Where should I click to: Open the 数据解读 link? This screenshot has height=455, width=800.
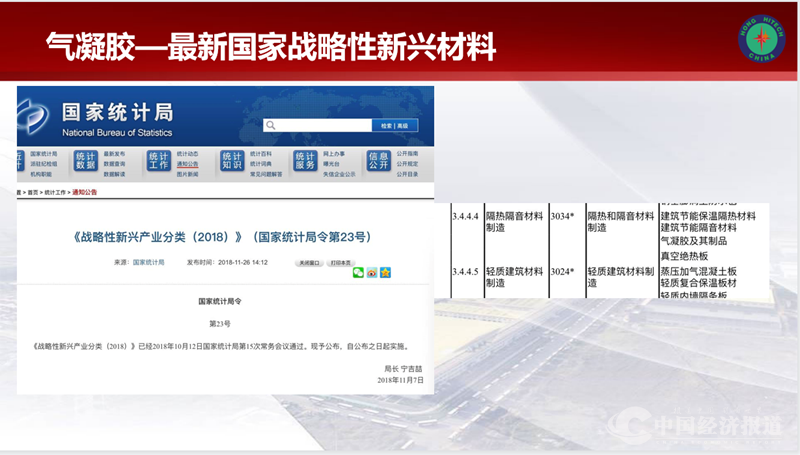coord(114,174)
